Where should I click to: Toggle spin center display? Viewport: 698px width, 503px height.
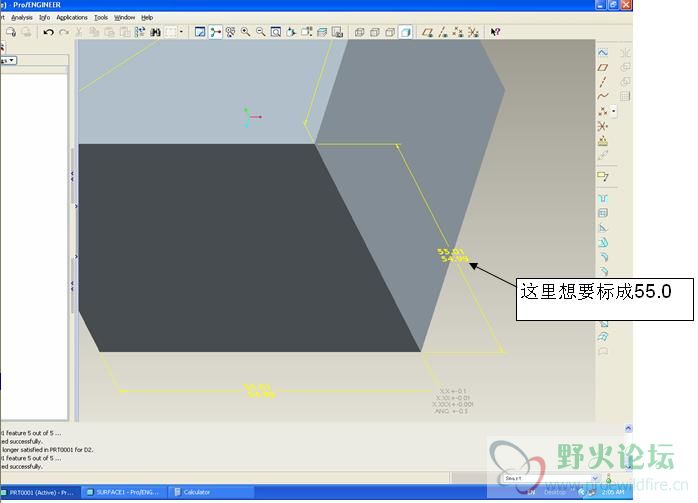click(x=215, y=32)
